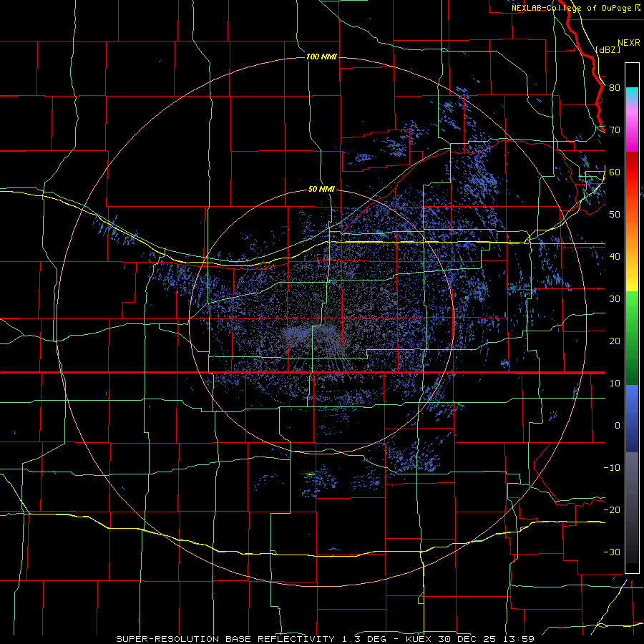Select the 0 value on dBZ scale
644x644 pixels.
[x=618, y=426]
